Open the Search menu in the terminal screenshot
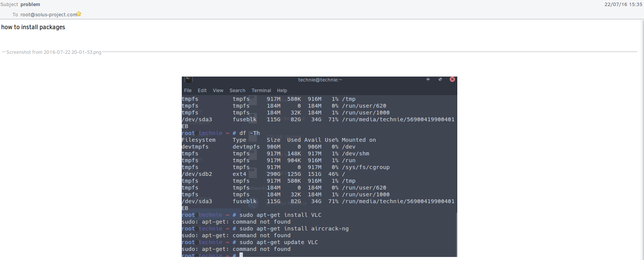The image size is (644, 260). (238, 91)
